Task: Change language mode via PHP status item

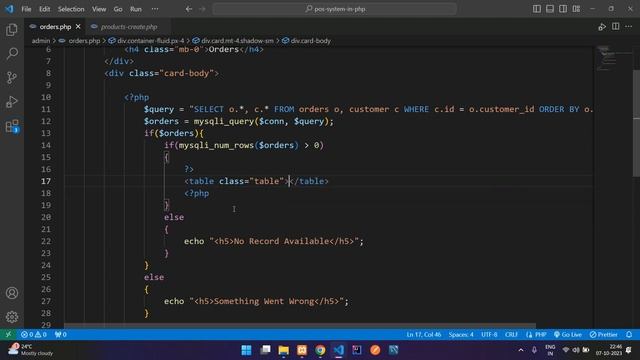Action: click(536, 335)
